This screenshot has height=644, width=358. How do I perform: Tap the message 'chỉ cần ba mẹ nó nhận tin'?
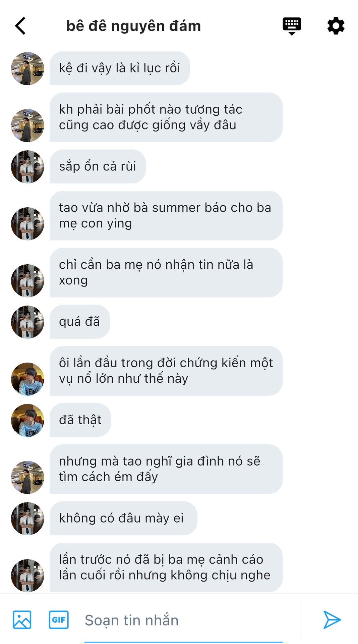pyautogui.click(x=166, y=273)
